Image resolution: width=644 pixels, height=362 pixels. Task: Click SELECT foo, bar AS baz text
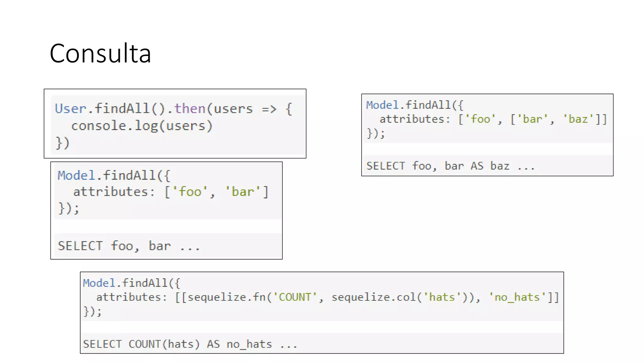450,166
